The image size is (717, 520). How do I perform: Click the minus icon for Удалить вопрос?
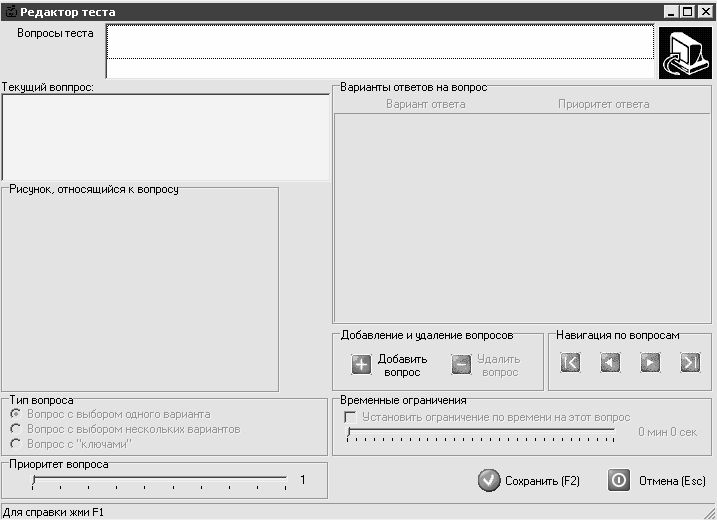(461, 365)
